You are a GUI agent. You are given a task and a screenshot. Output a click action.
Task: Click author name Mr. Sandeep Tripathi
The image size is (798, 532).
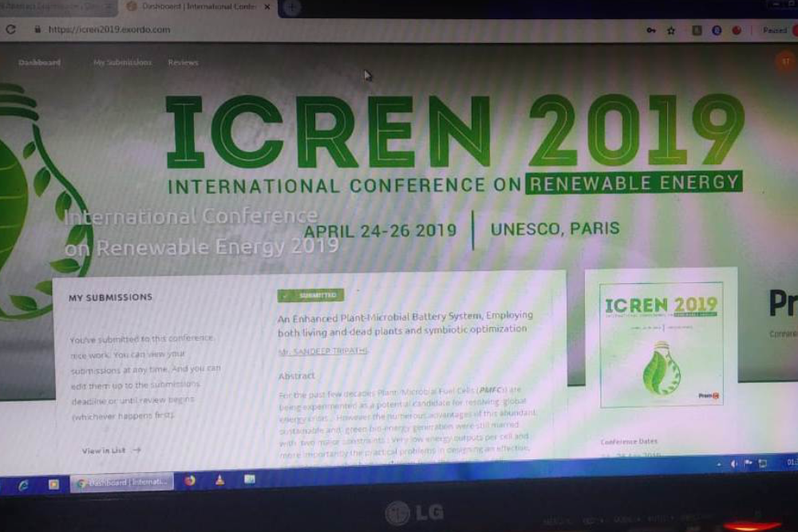[x=323, y=351]
